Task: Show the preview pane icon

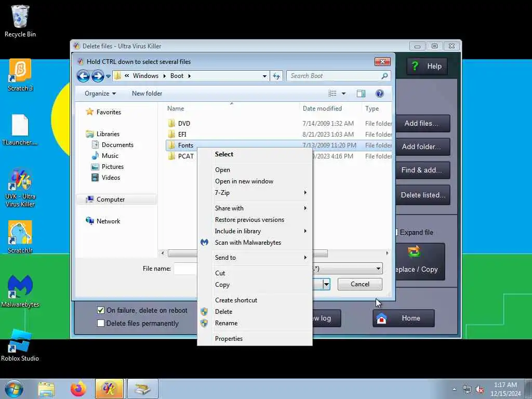Action: tap(361, 94)
